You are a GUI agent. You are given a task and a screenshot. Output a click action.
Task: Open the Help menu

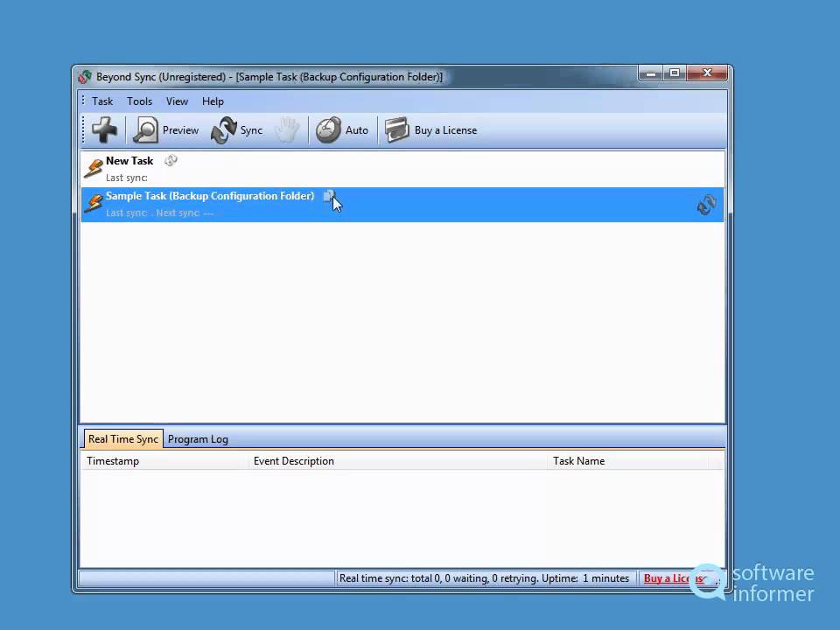pyautogui.click(x=213, y=101)
